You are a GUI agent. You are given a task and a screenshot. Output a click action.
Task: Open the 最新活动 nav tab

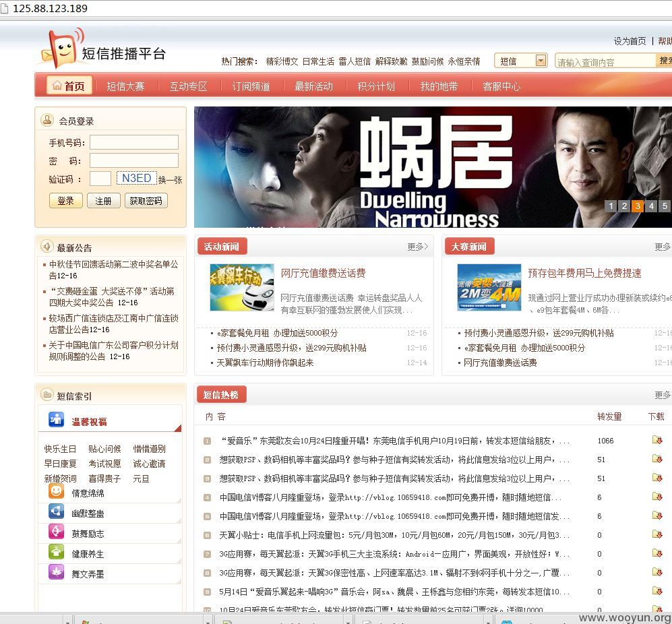tap(313, 86)
